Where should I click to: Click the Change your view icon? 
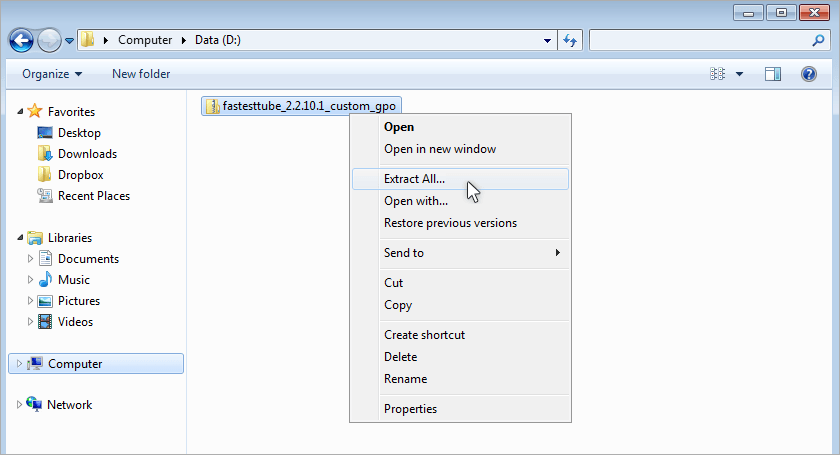pyautogui.click(x=717, y=74)
